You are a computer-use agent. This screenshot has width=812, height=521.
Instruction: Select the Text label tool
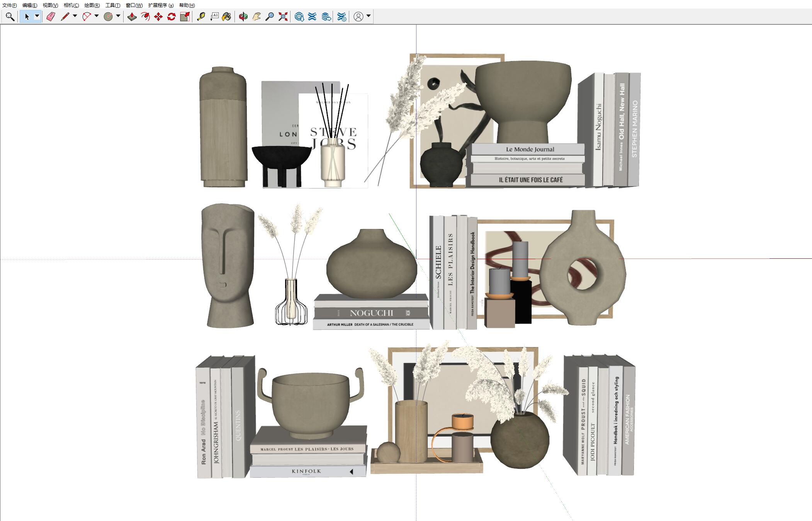[x=214, y=17]
